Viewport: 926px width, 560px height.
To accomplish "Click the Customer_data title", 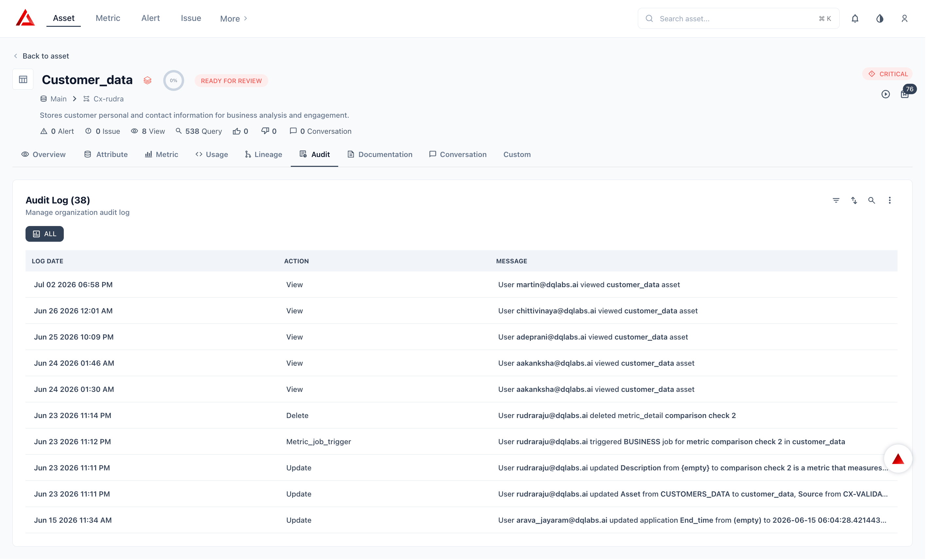I will pyautogui.click(x=87, y=80).
